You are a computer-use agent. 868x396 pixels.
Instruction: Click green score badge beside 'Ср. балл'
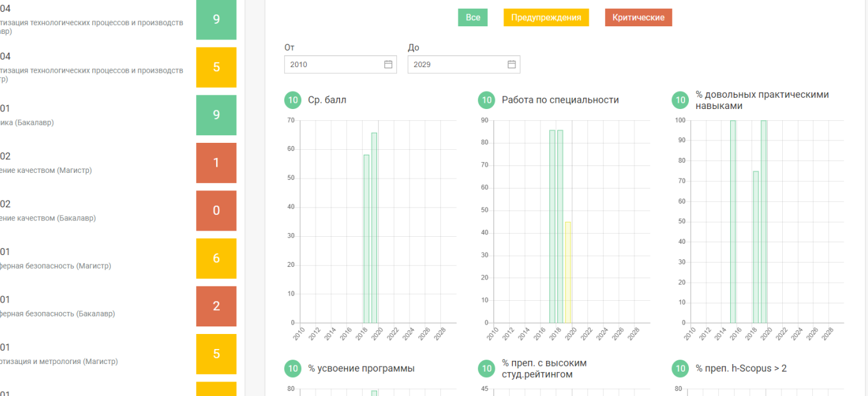click(292, 100)
